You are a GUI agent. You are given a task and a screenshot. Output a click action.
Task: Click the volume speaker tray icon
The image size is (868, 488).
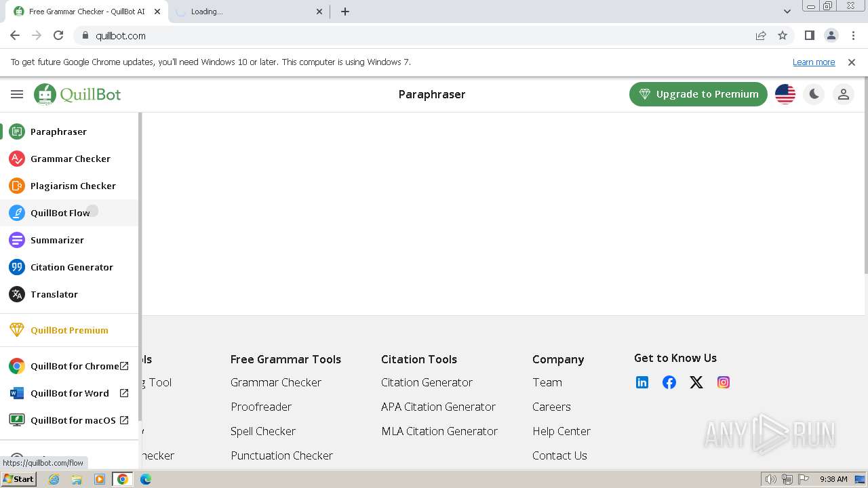771,479
